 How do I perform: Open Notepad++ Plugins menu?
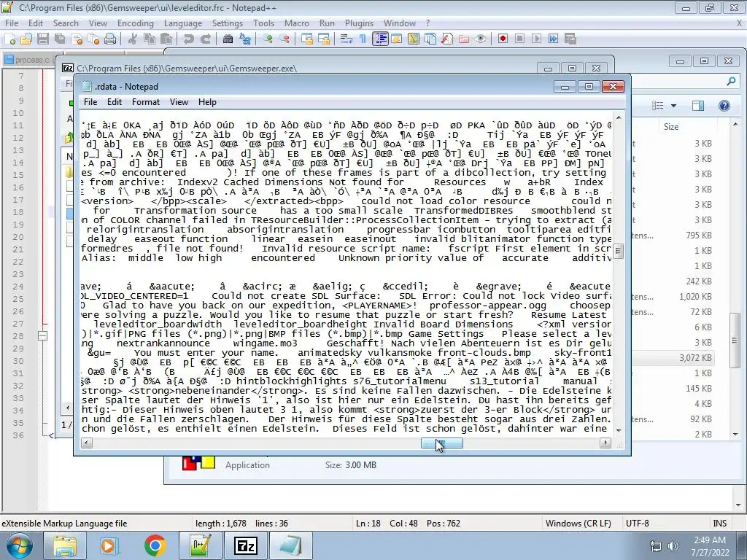tap(359, 23)
